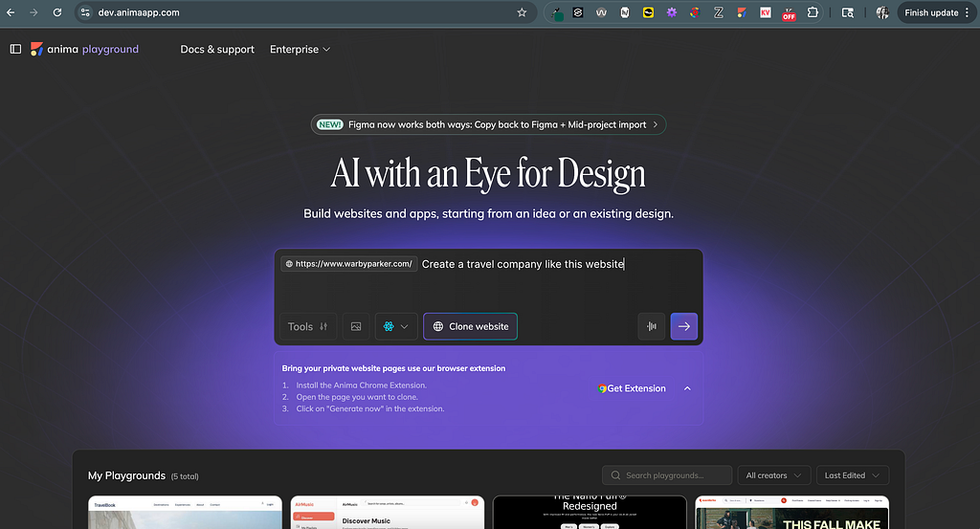
Task: Click the Anima playground logo
Action: 85,49
